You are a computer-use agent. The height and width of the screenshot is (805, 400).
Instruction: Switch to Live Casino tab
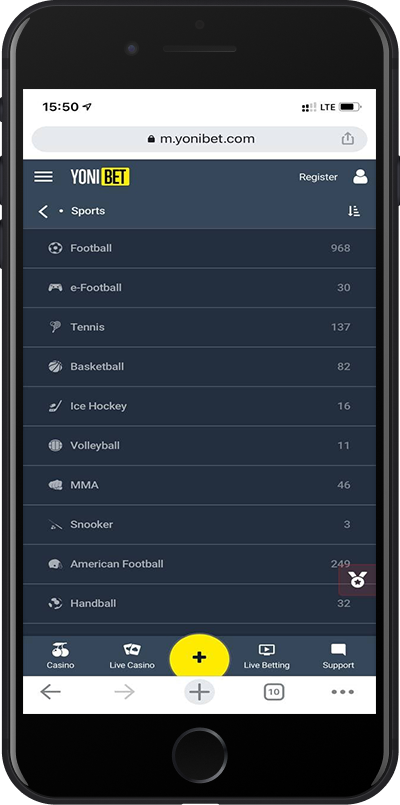pyautogui.click(x=132, y=656)
